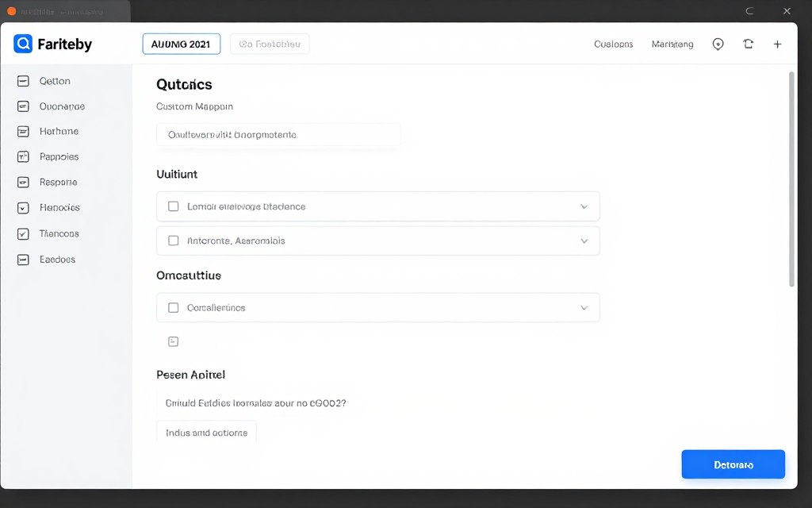Click the Eaedoas icon at sidebar bottom
This screenshot has width=812, height=508.
pos(25,259)
